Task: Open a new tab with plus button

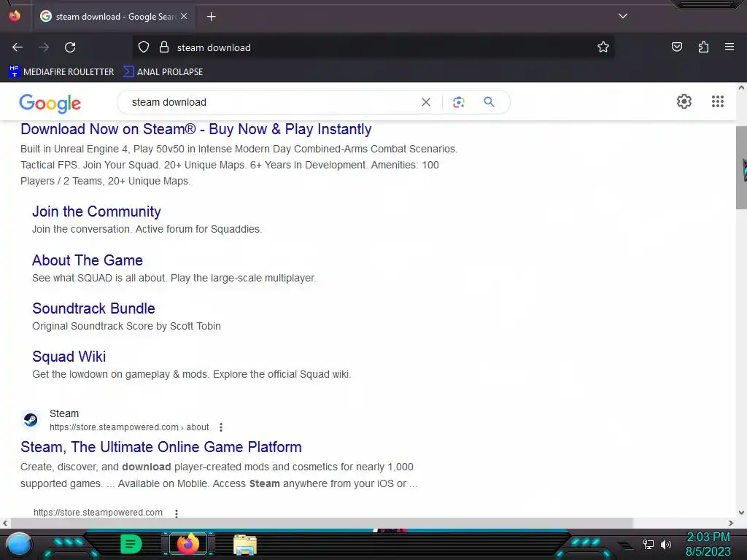Action: click(x=211, y=17)
